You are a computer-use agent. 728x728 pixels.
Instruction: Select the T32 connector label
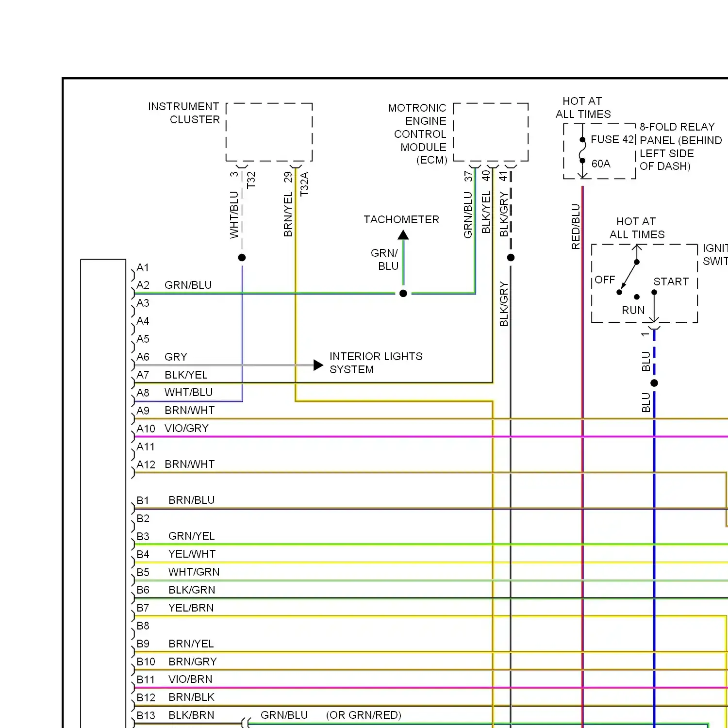(251, 180)
